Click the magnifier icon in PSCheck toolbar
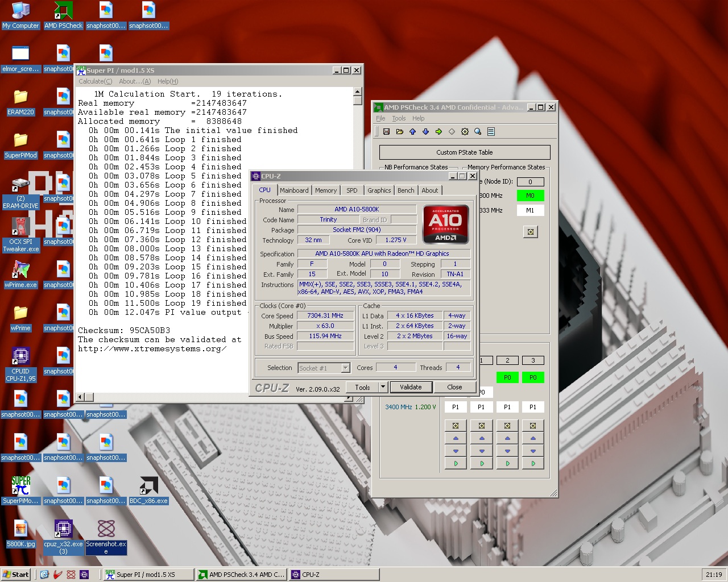Screen dimensions: 728x582 pos(478,132)
